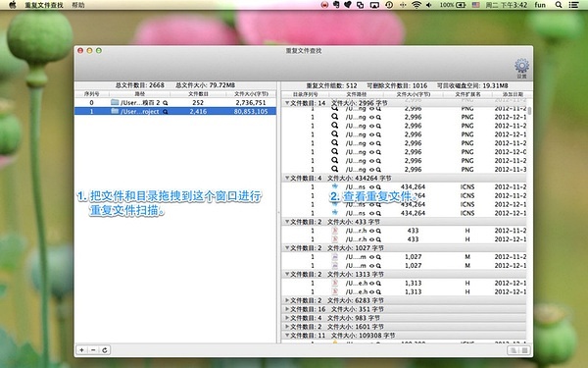
Task: Expand the group sized 983 字节
Action: pos(287,318)
